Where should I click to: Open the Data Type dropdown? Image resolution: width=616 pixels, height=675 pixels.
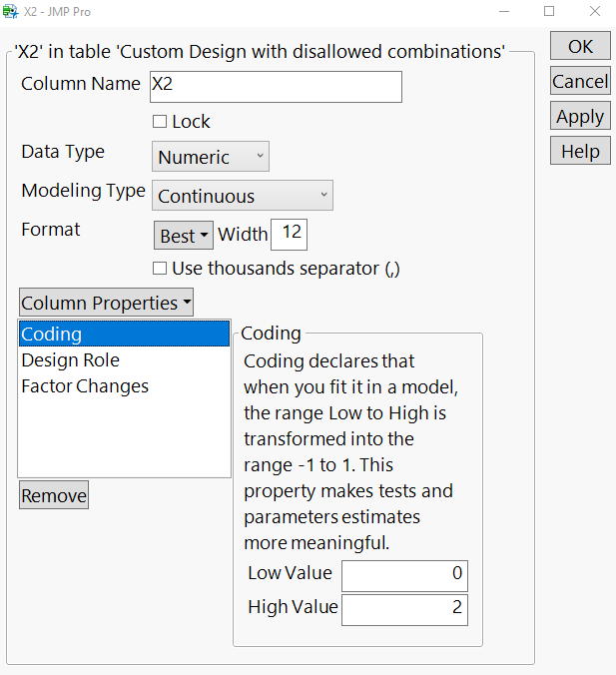(211, 157)
